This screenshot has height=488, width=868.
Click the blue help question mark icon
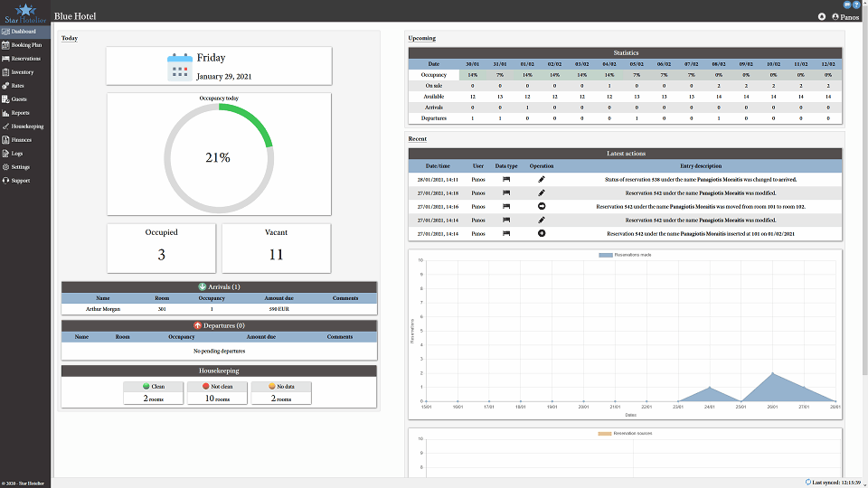pos(856,5)
